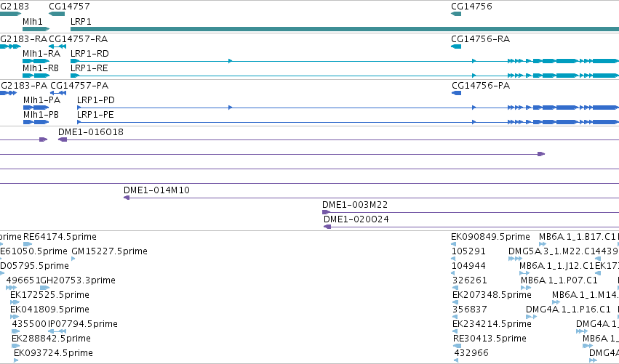Click the CG14757 gene arrow glyph
The image size is (619, 364).
coord(57,14)
